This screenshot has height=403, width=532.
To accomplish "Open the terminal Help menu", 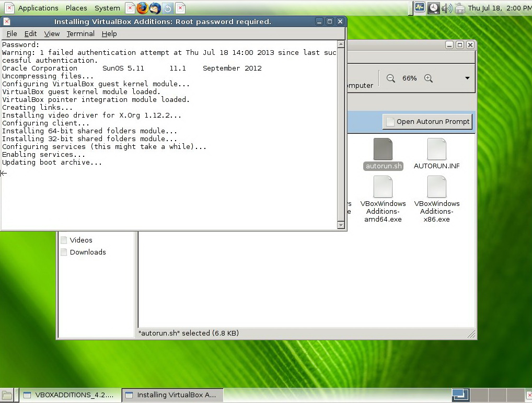I will [x=109, y=33].
